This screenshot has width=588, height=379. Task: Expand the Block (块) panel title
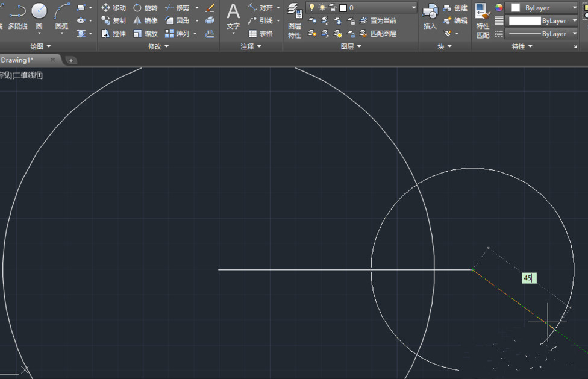pyautogui.click(x=445, y=46)
